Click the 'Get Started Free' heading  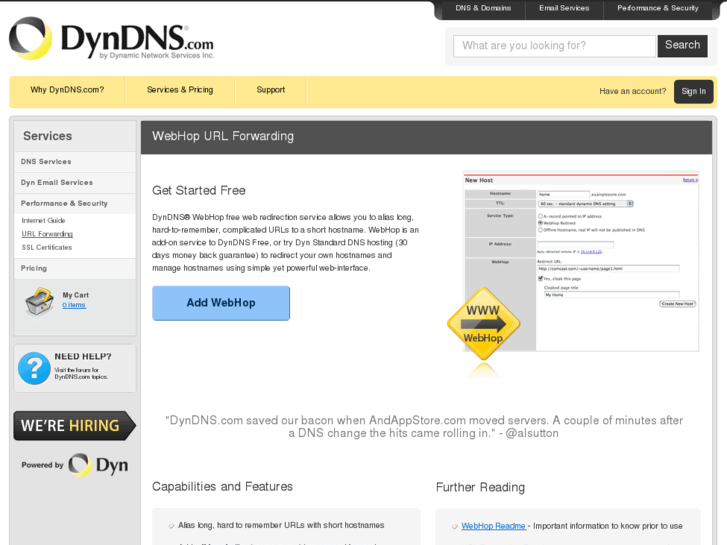tap(199, 191)
